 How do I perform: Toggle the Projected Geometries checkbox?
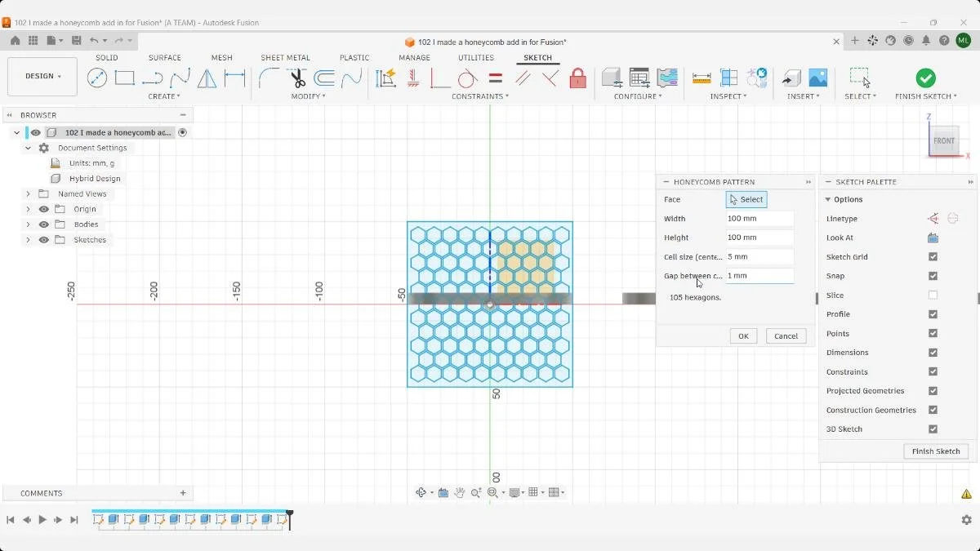933,391
